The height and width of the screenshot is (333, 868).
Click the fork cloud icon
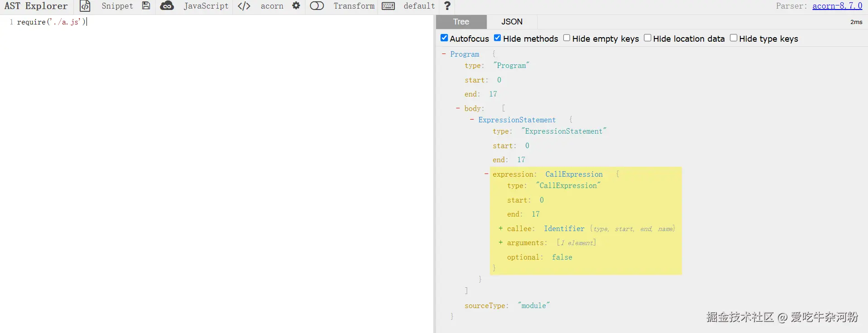[167, 6]
